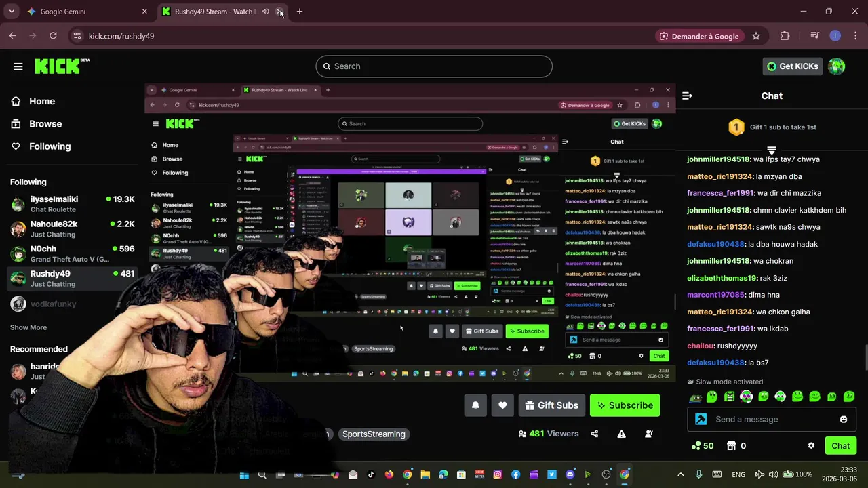
Task: View site information icon in address bar
Action: pos(77,36)
